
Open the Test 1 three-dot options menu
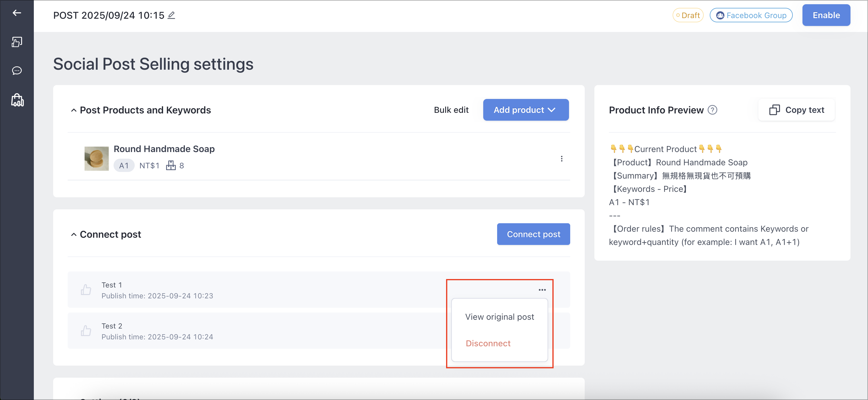pyautogui.click(x=542, y=290)
